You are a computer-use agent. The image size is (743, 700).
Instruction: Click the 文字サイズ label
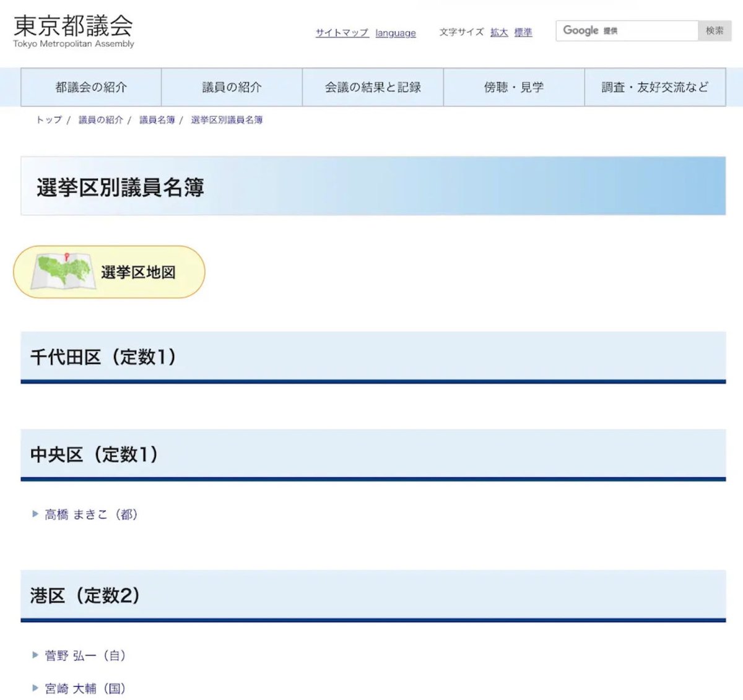[x=462, y=32]
